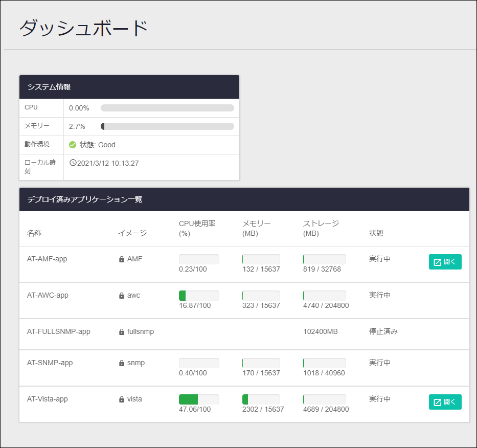The height and width of the screenshot is (448, 477).
Task: Click the システム情報 panel header
Action: (129, 87)
